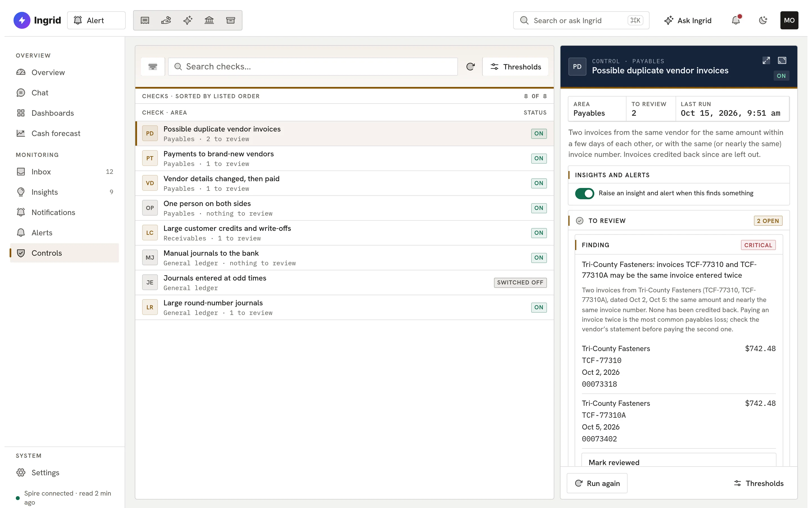Go to Cash forecast
This screenshot has height=508, width=812.
(64, 133)
